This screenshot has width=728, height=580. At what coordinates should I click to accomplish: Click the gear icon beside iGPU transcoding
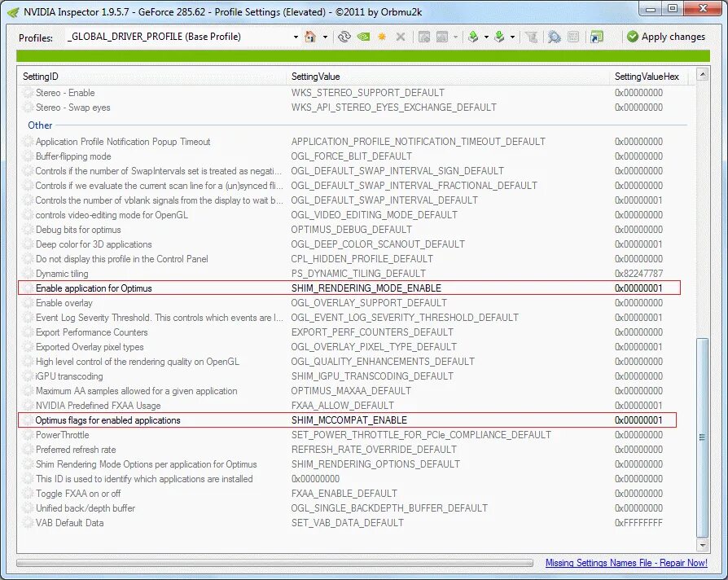[28, 376]
